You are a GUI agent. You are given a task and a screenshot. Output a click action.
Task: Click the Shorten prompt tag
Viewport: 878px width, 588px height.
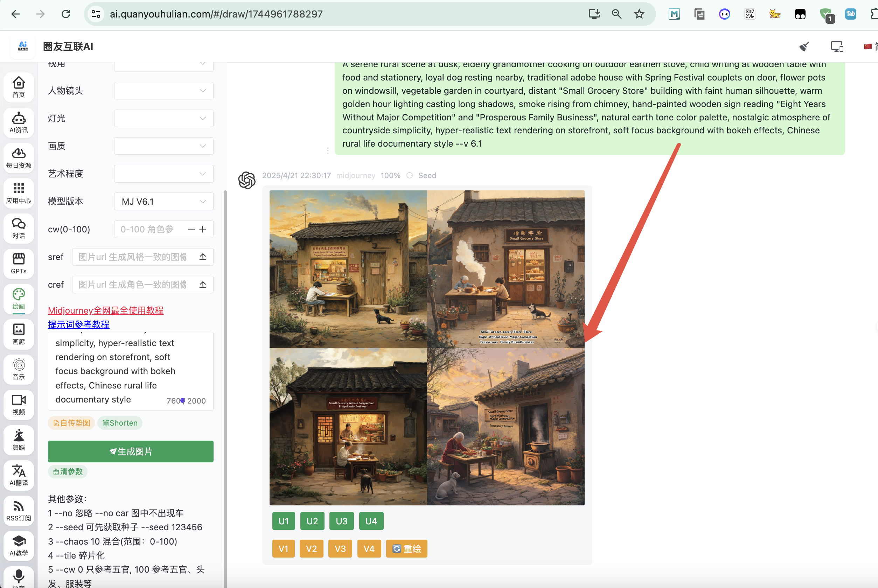(120, 423)
